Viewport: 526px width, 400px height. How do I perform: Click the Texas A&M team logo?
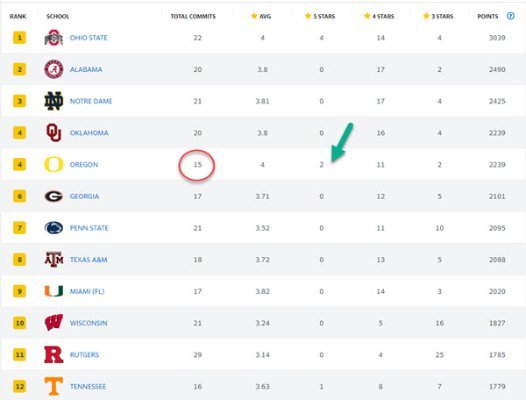pos(54,259)
